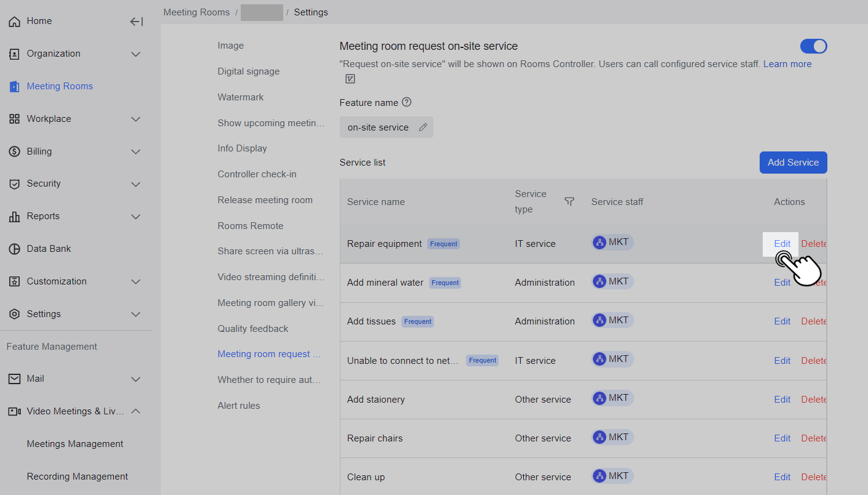Click the icon under the description text
Image resolution: width=868 pixels, height=495 pixels.
click(x=350, y=79)
